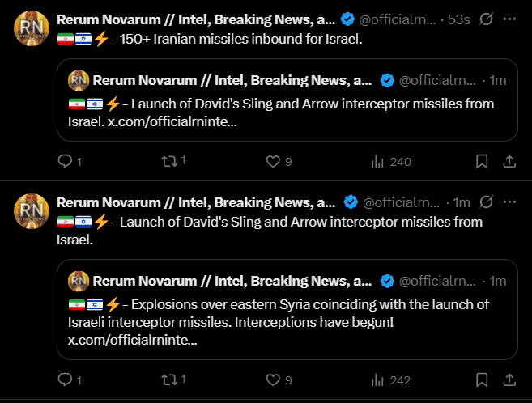The width and height of the screenshot is (532, 403).
Task: Like the first post with 9 likes
Action: 273,161
